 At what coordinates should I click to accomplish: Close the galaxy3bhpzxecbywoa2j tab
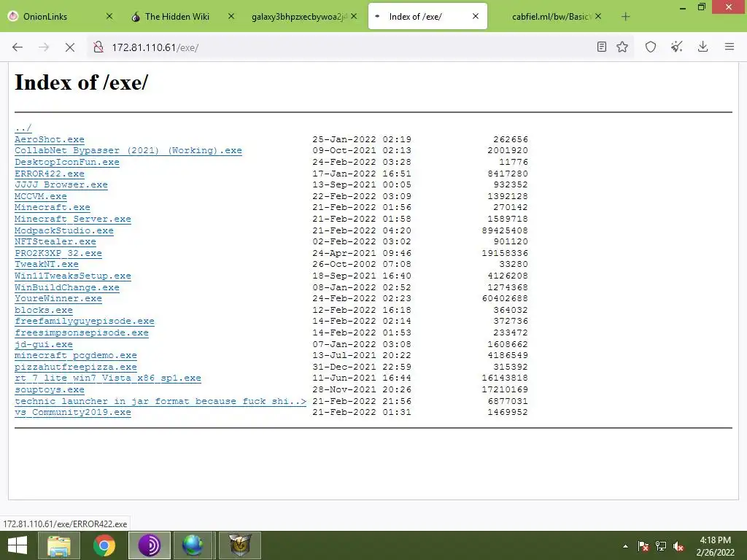coord(354,16)
